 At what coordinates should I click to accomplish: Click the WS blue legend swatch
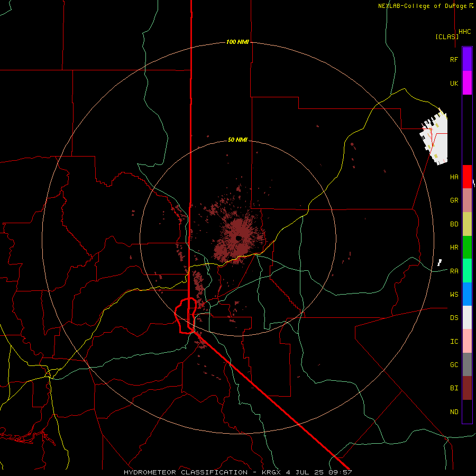click(x=467, y=294)
